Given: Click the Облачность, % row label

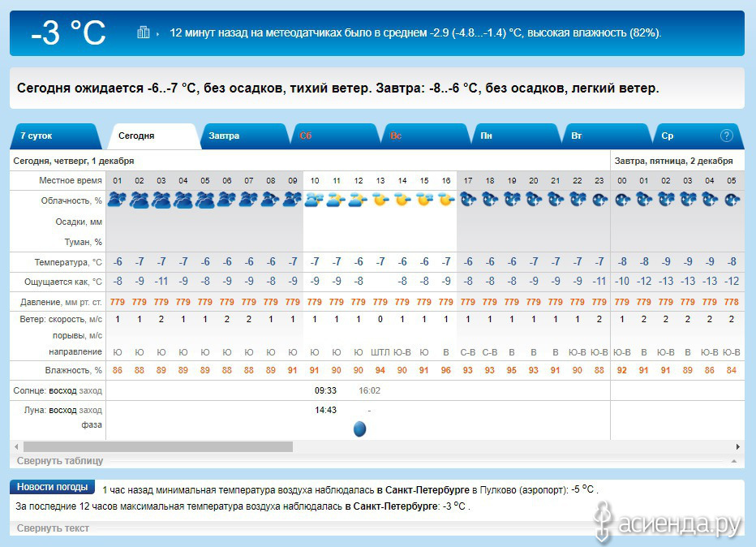Looking at the screenshot, I should point(71,200).
